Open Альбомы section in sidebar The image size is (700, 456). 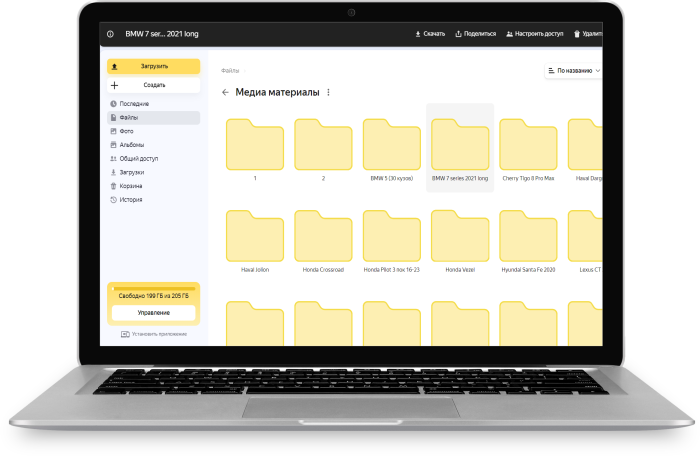tap(131, 145)
